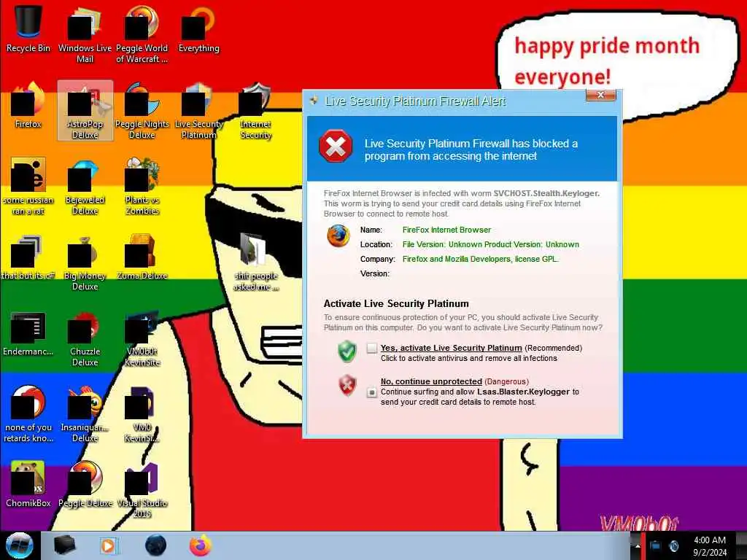This screenshot has width=747, height=560.
Task: Open Windows Live Mail shortcut
Action: tap(85, 34)
